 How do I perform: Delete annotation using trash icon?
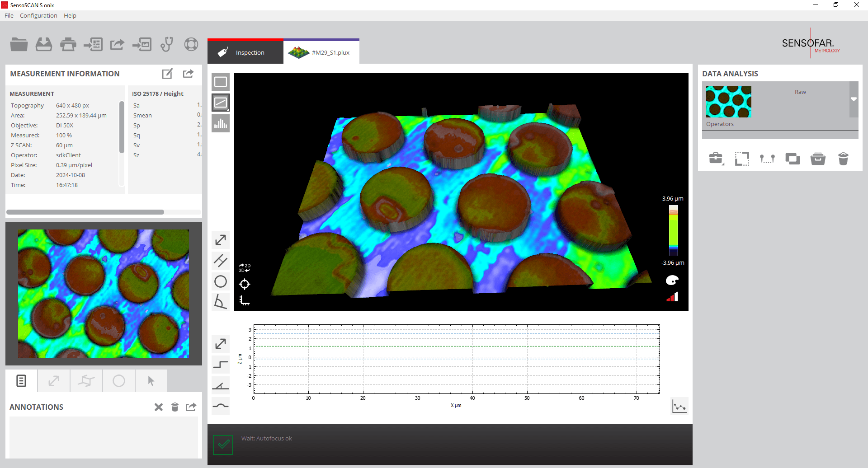click(x=175, y=407)
